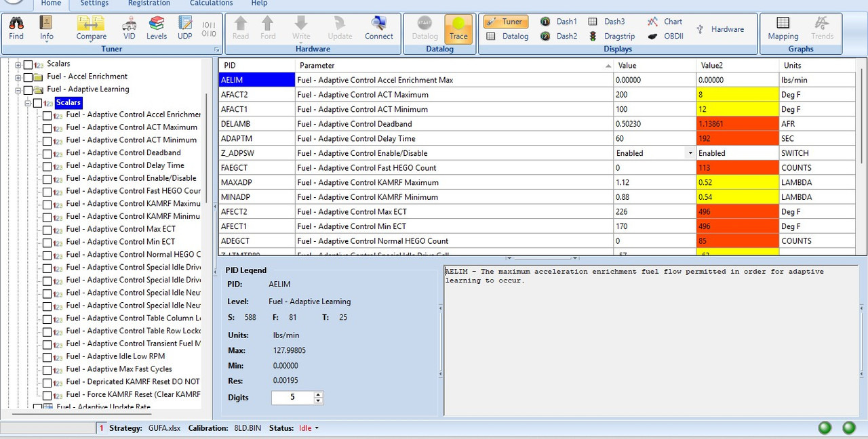Expand the Fuel - Accel Enrichment node

pos(18,77)
